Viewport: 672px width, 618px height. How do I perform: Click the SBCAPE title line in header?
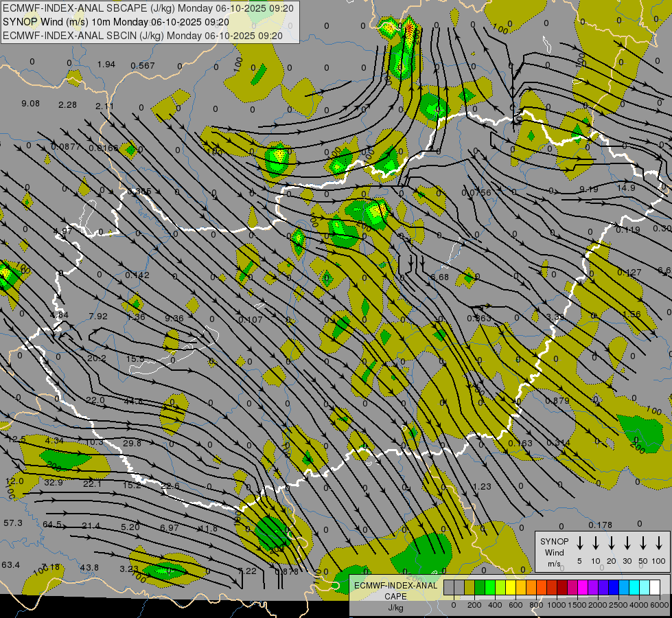[x=148, y=8]
